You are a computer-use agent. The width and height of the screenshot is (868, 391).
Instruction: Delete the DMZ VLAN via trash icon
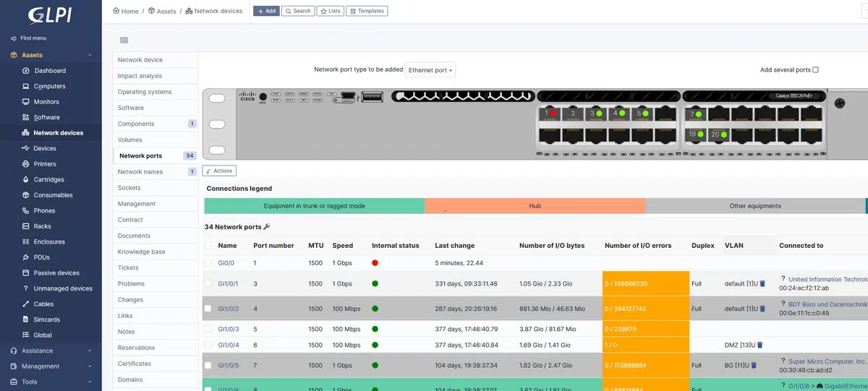coord(759,345)
